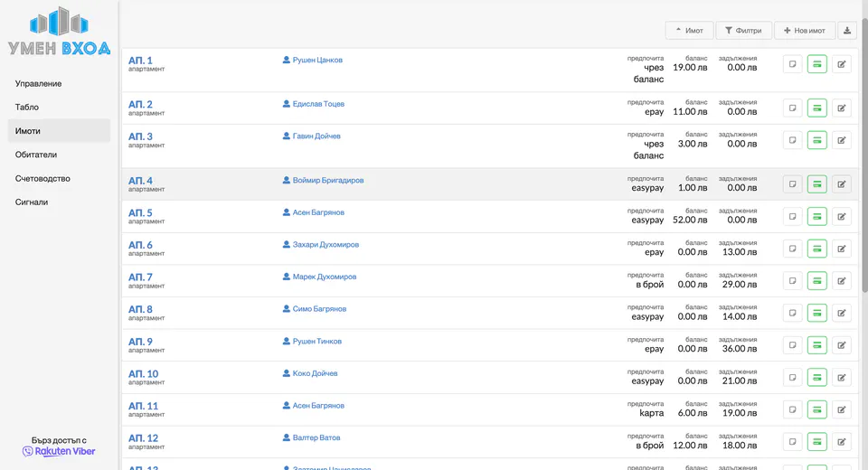Open the АП. 5 apartment link
868x470 pixels.
[x=140, y=213]
